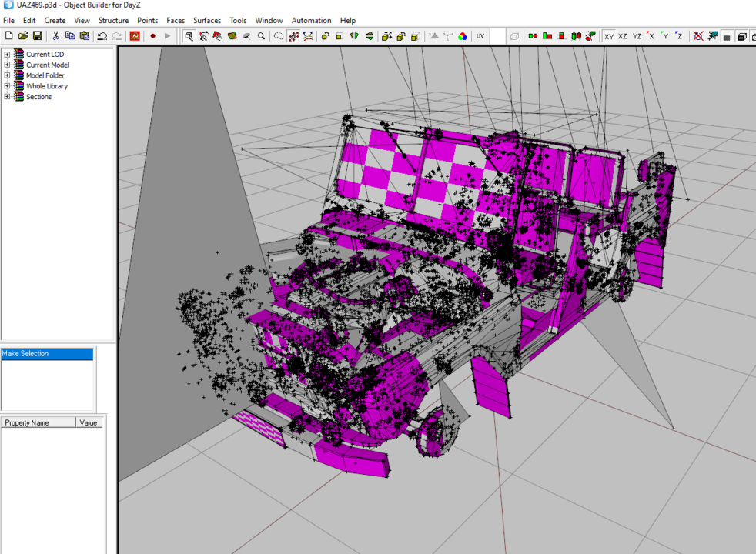Screen dimensions: 756x554
Task: Open the Automation menu
Action: (x=311, y=21)
